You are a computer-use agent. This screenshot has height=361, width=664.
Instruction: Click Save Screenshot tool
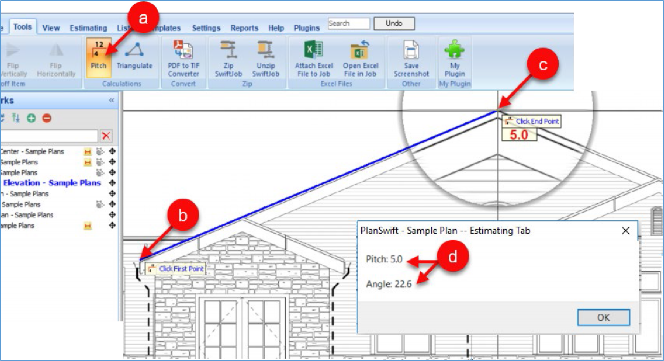point(411,58)
